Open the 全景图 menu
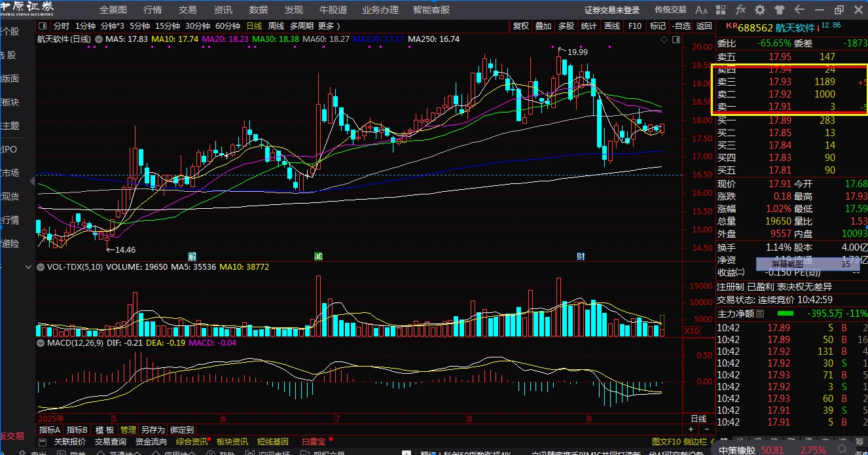 coord(113,10)
